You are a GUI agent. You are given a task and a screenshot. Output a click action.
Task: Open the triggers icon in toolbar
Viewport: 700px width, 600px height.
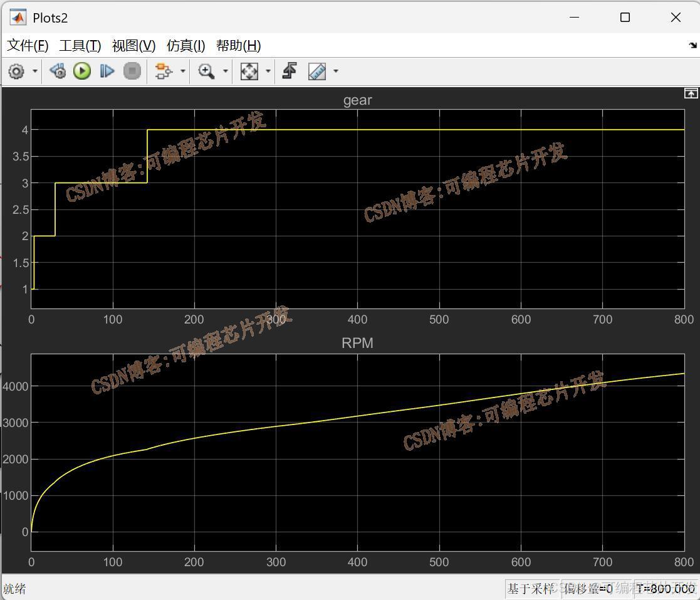tap(290, 71)
